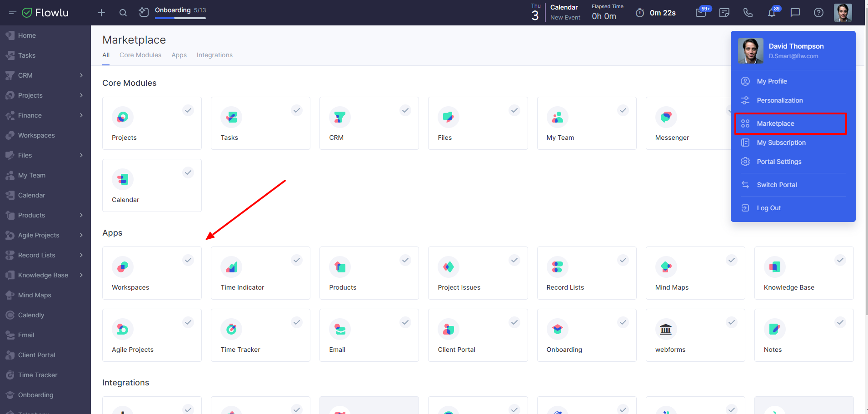Click the Flowlu logo
Viewport: 868px width, 414px height.
[45, 13]
